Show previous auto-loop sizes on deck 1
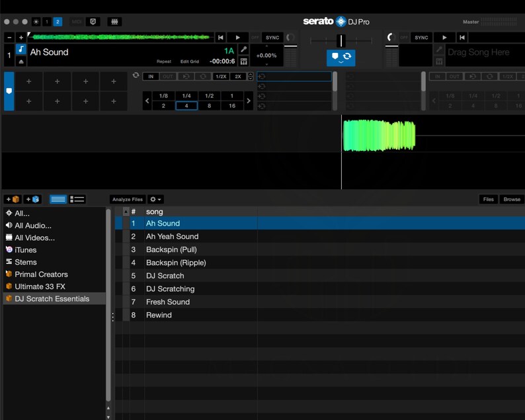Image resolution: width=525 pixels, height=420 pixels. 147,101
